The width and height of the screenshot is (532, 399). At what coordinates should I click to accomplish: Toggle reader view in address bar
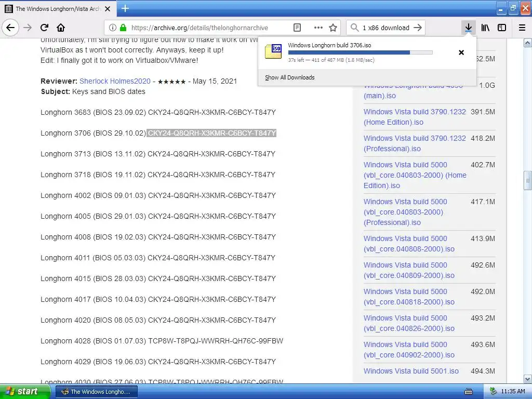297,28
